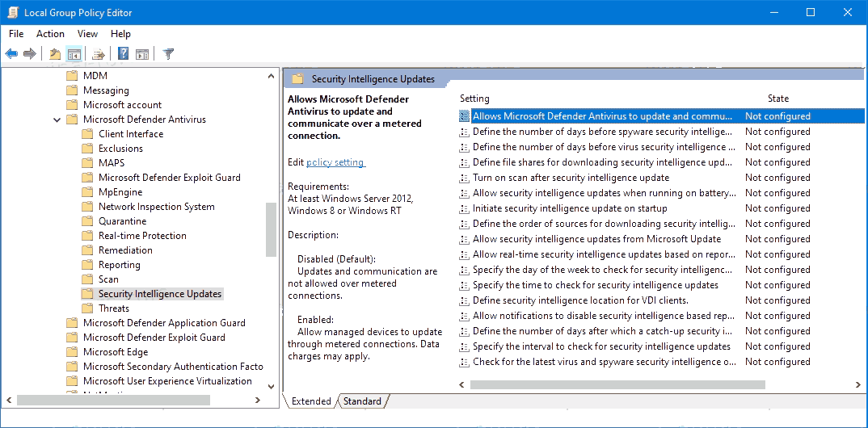Screen dimensions: 868x428
Task: Click the folder icon beside MAPS
Action: (x=87, y=163)
